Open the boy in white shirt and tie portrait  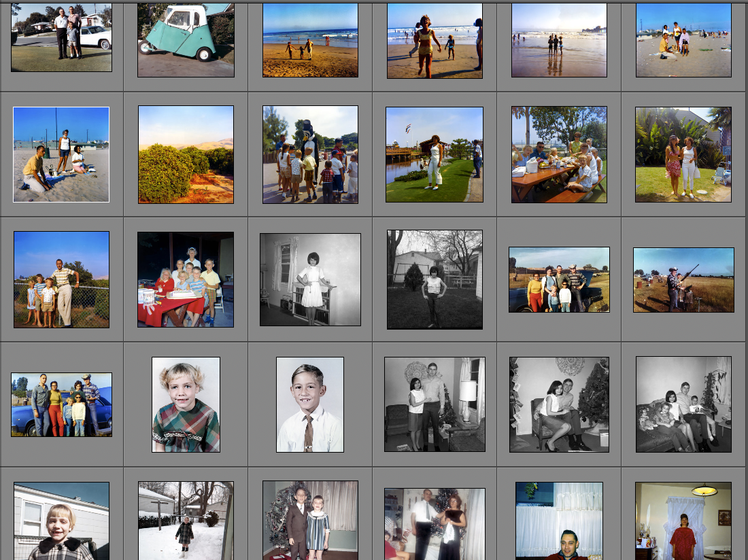click(x=310, y=404)
